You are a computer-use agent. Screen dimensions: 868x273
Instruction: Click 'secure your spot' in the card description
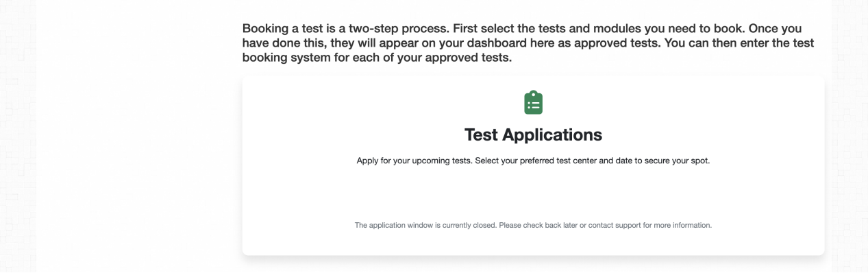click(677, 161)
